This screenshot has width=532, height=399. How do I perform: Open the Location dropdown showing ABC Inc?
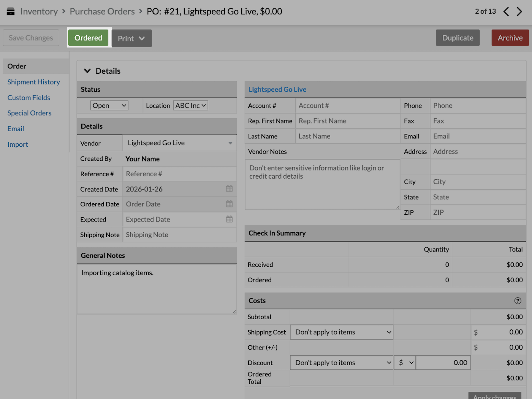point(190,105)
